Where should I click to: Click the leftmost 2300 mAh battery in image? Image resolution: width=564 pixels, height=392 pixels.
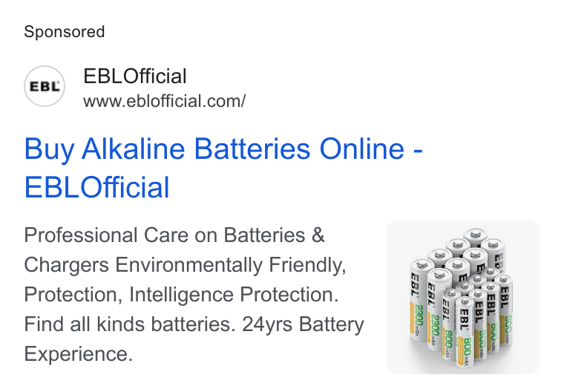[419, 302]
